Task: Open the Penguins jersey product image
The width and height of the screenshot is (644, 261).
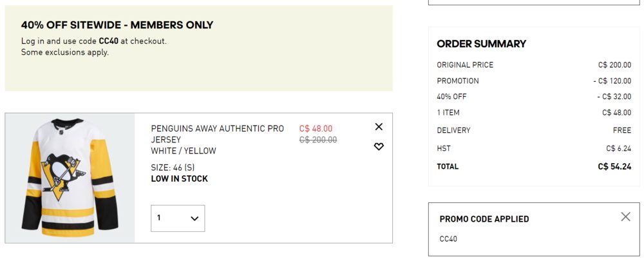Action: (70, 178)
